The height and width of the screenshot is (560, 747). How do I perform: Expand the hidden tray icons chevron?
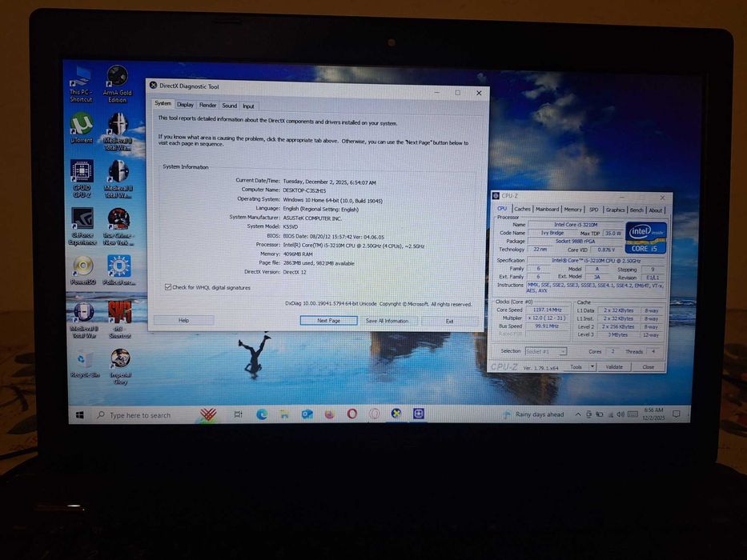(x=578, y=414)
